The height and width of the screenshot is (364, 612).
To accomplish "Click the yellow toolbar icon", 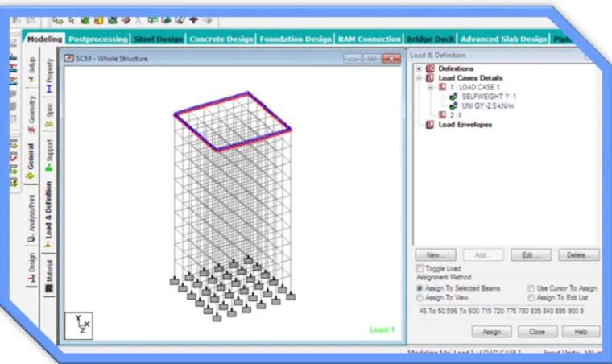I will click(98, 20).
